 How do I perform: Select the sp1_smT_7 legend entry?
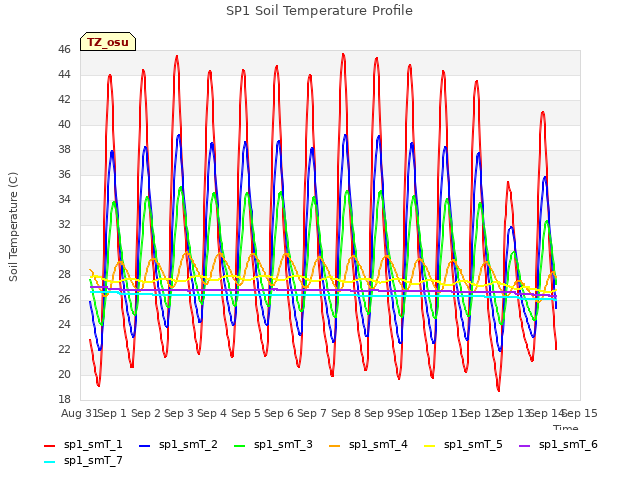pos(83,460)
